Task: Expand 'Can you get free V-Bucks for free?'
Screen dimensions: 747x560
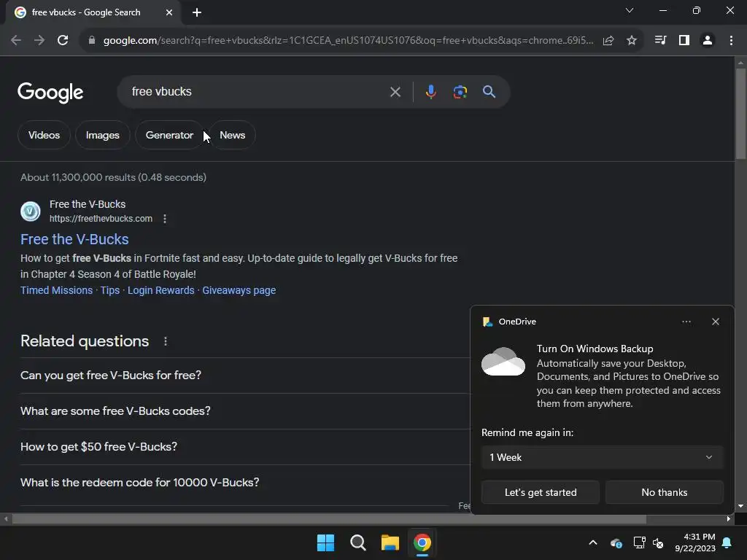Action: click(245, 376)
